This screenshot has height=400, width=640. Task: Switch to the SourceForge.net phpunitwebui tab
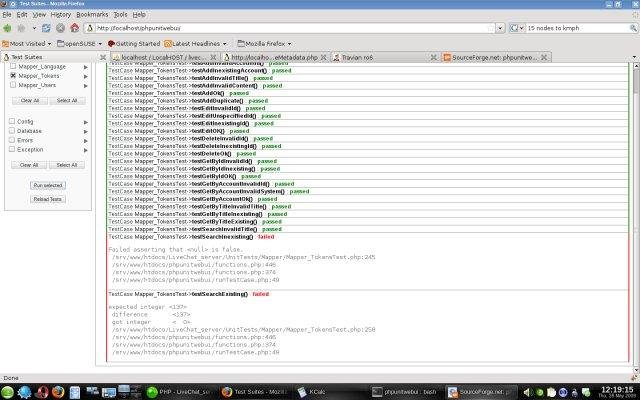point(495,57)
